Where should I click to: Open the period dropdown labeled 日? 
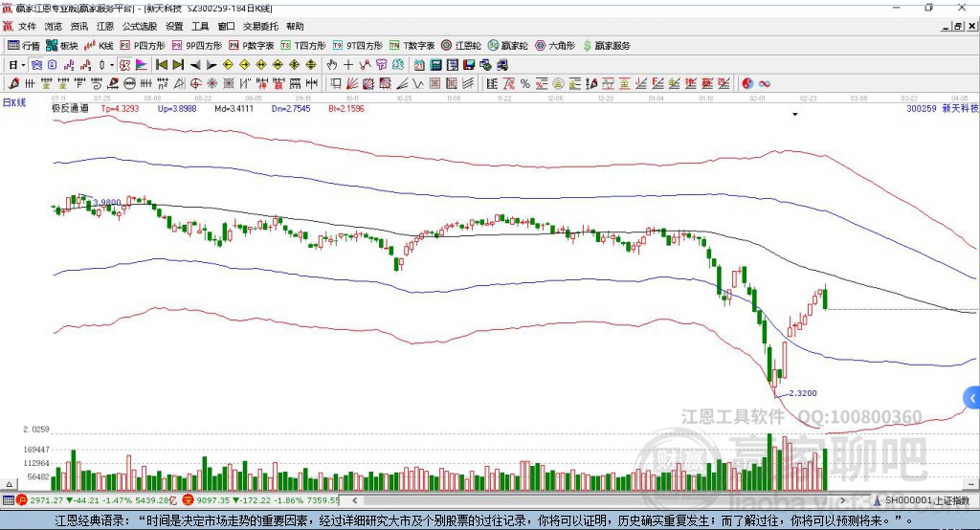[x=17, y=65]
